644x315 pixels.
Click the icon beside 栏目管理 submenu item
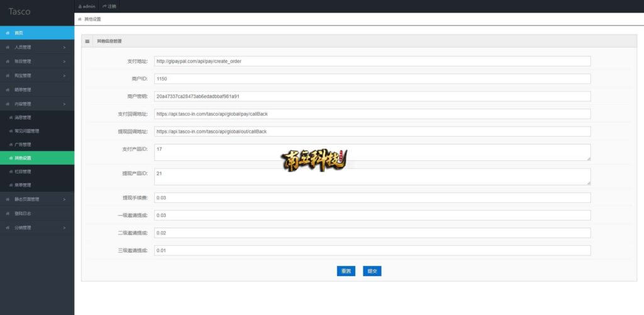coord(11,172)
